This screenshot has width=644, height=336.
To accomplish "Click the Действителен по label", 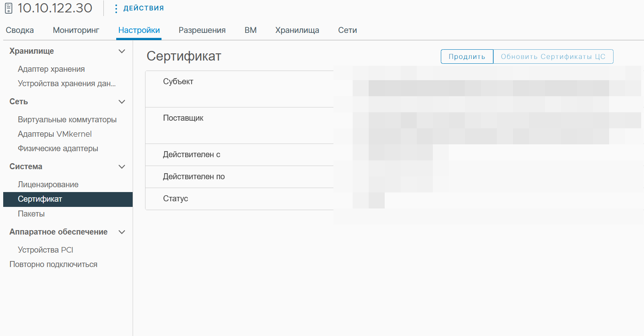I will [194, 176].
